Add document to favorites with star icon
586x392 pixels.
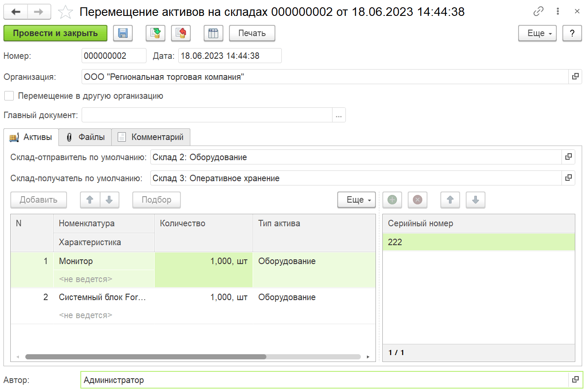pyautogui.click(x=65, y=12)
